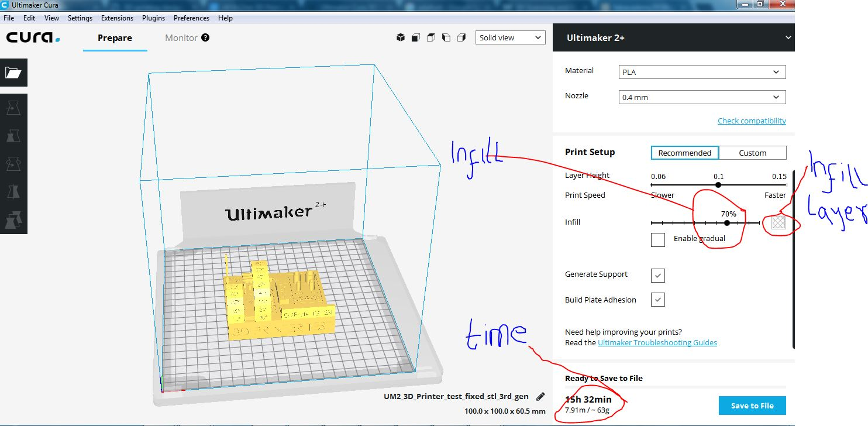Click the job name UM2_3D_Printer_test_fixed_stl_3rd_gen
868x426 pixels.
457,397
